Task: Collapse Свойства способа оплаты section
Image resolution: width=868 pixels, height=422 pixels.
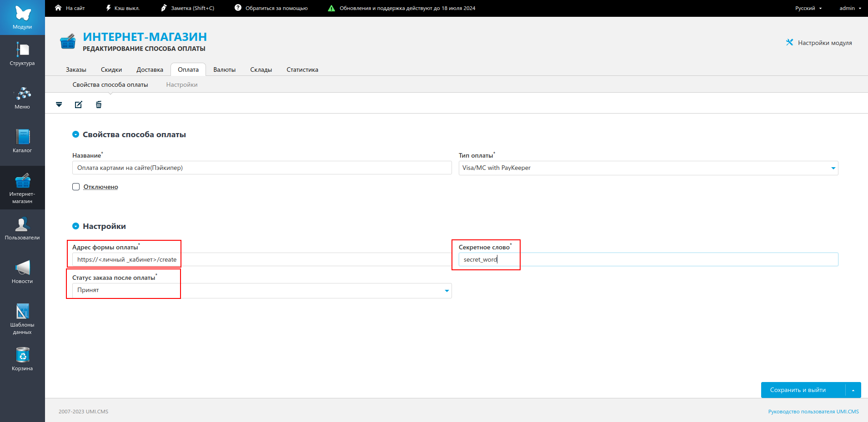Action: (76, 134)
